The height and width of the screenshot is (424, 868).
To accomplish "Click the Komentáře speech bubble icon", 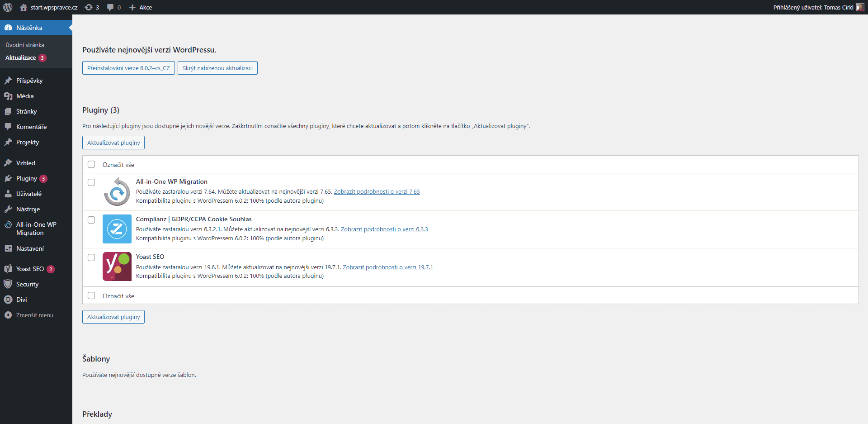I will (8, 127).
